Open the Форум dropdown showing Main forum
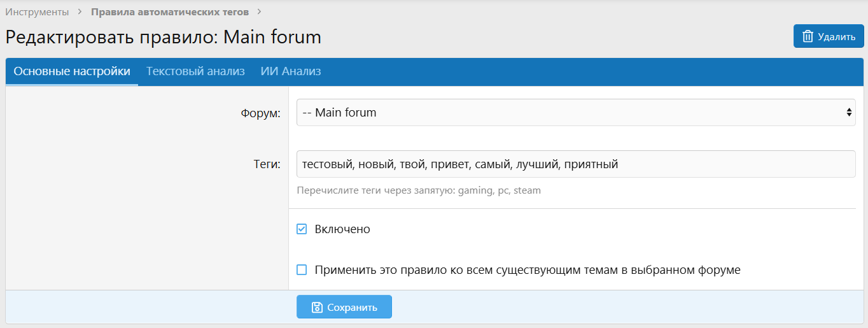This screenshot has height=328, width=868. click(575, 113)
